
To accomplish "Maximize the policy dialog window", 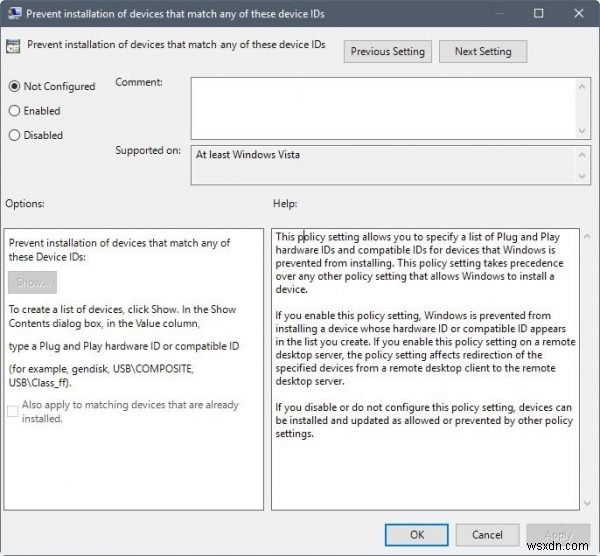I will pos(538,13).
